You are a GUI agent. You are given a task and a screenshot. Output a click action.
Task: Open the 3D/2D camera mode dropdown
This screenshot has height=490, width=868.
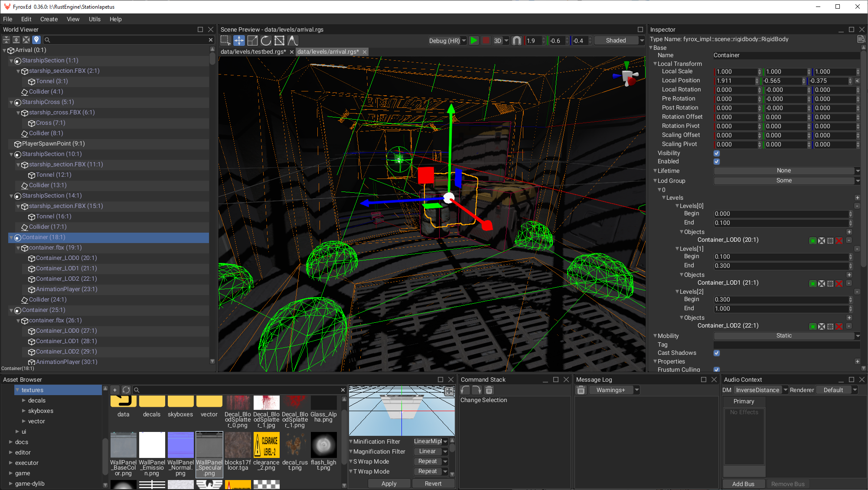pos(501,41)
